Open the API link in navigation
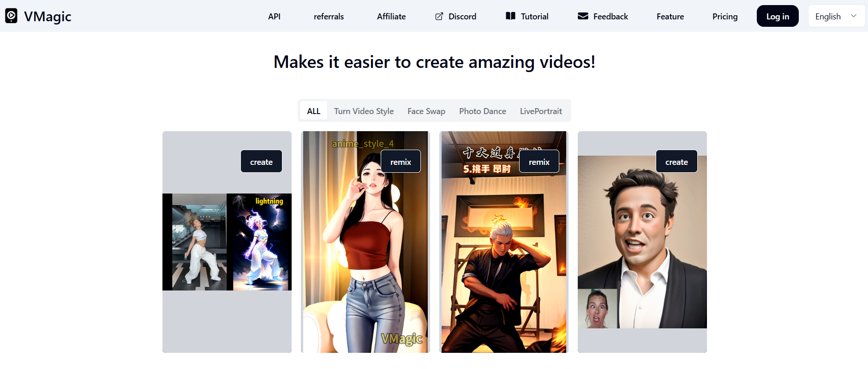Image resolution: width=868 pixels, height=369 pixels. (x=274, y=16)
